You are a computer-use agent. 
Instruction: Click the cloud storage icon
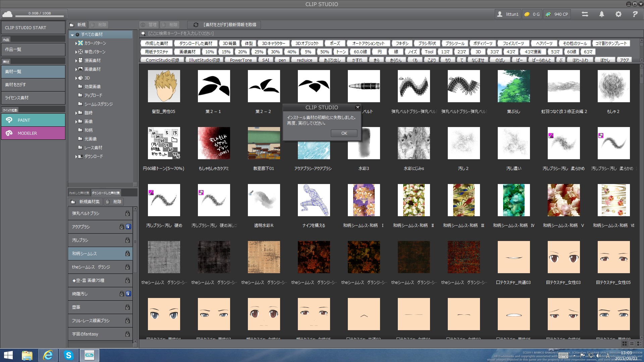7,14
